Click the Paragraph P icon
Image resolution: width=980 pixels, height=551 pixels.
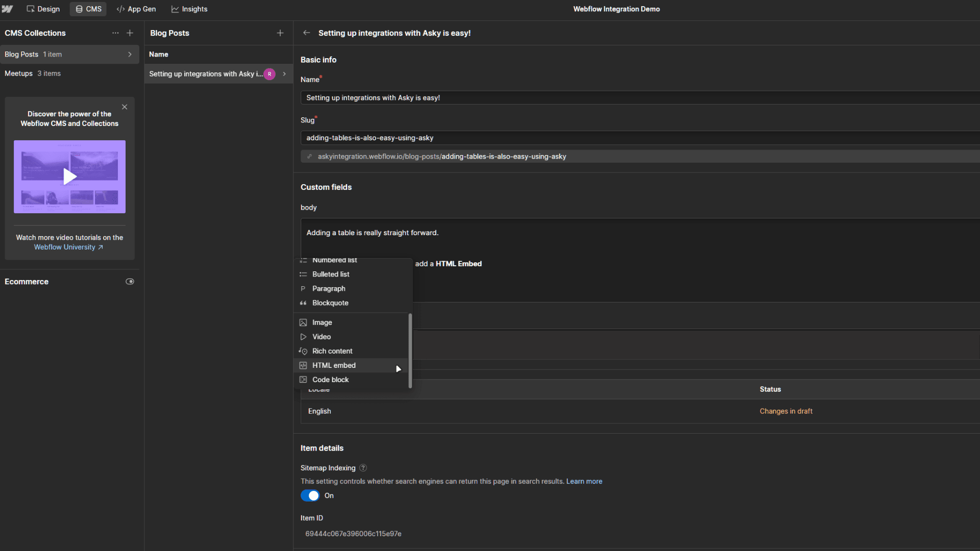(303, 289)
